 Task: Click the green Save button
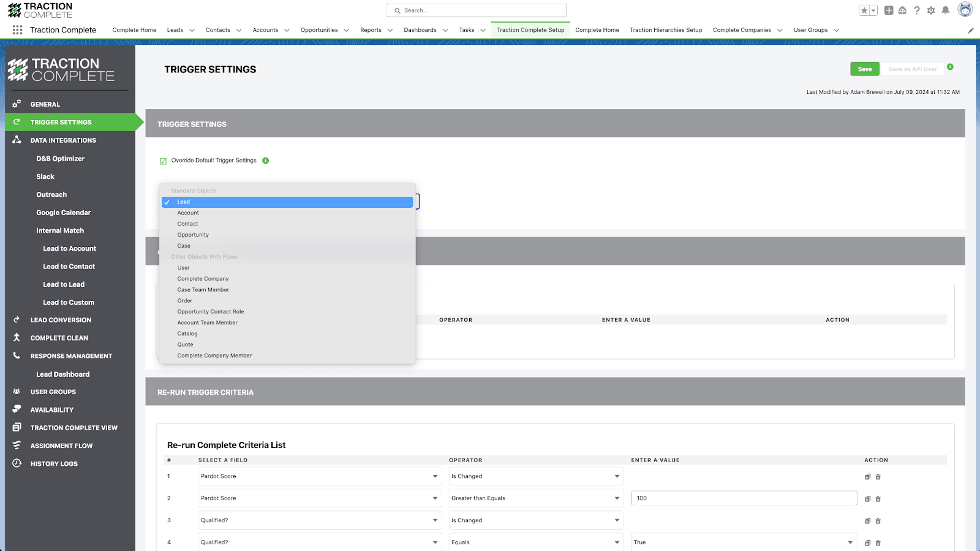pos(865,69)
